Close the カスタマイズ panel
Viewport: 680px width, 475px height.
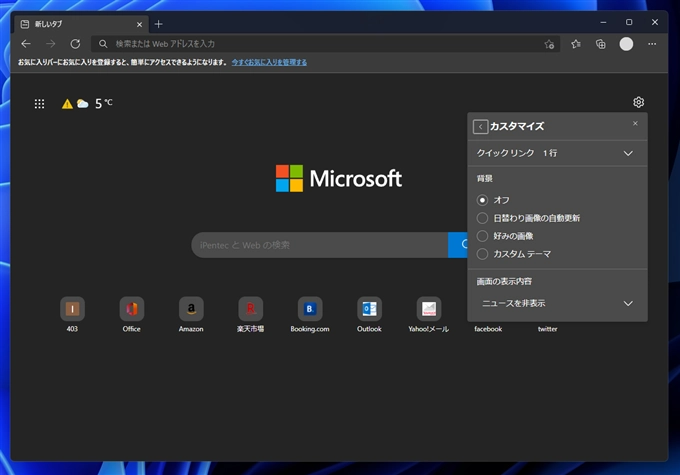click(x=635, y=124)
